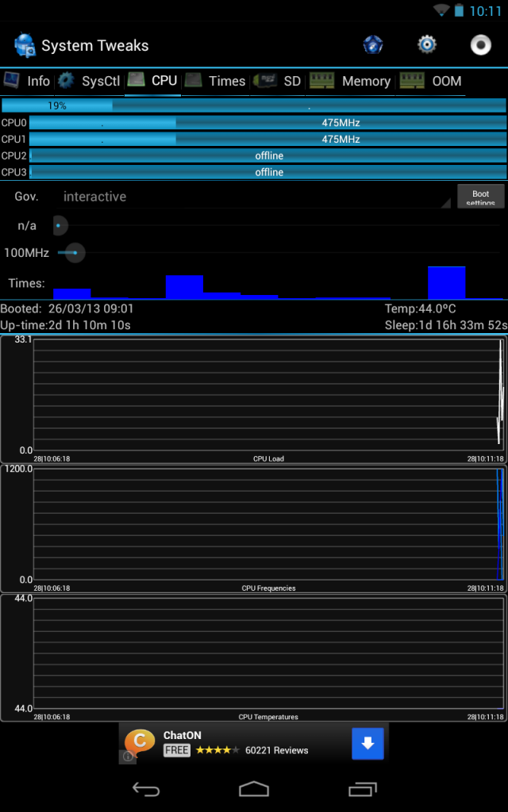Screen dimensions: 508x812
Task: Tap the System Tweaks app logo
Action: click(x=25, y=45)
